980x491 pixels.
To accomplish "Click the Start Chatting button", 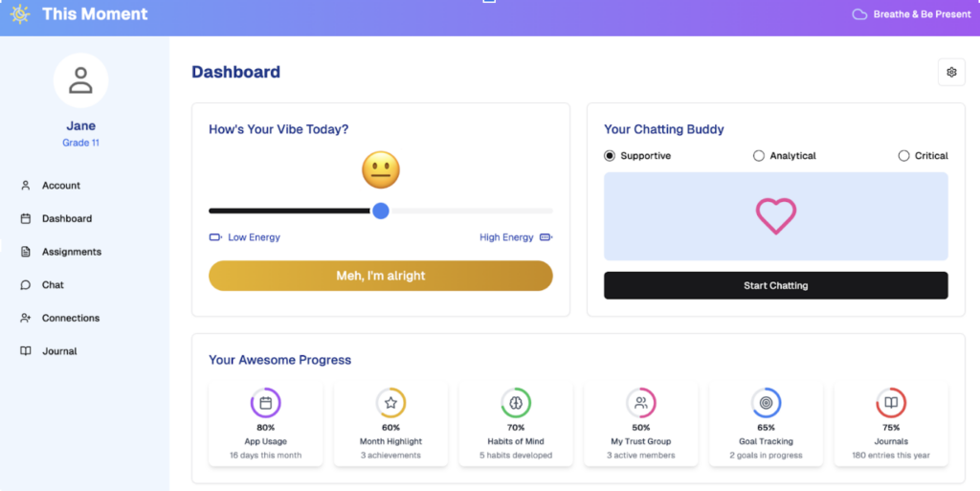I will (775, 285).
